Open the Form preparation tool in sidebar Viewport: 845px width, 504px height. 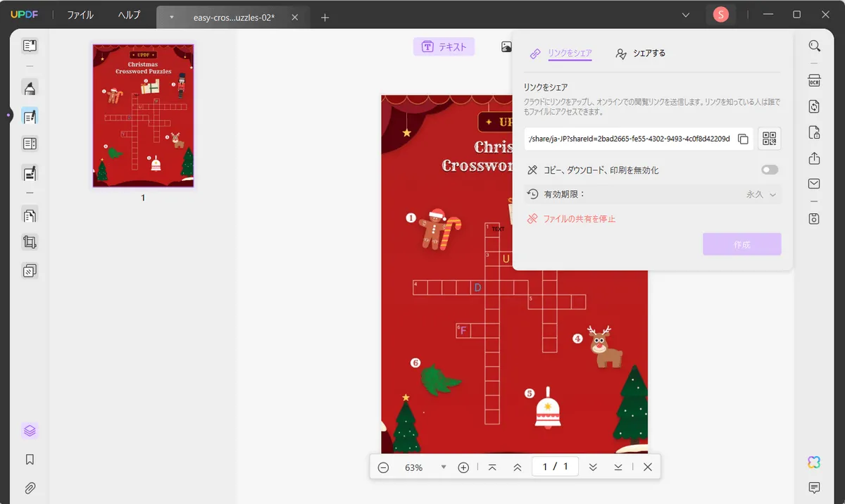click(30, 144)
